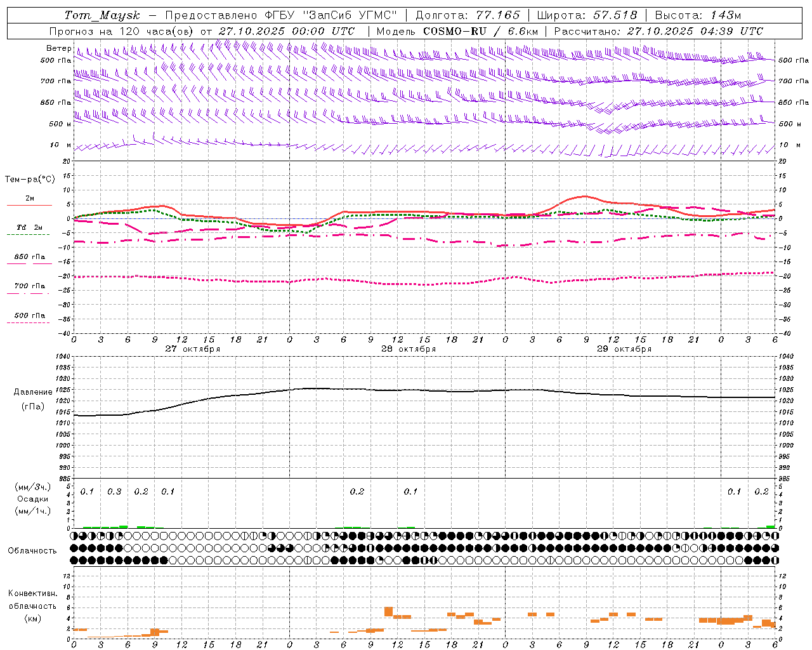Click the station name "Tom_Maysk" in the header
Viewport: 812px width, 650px height.
pos(102,15)
